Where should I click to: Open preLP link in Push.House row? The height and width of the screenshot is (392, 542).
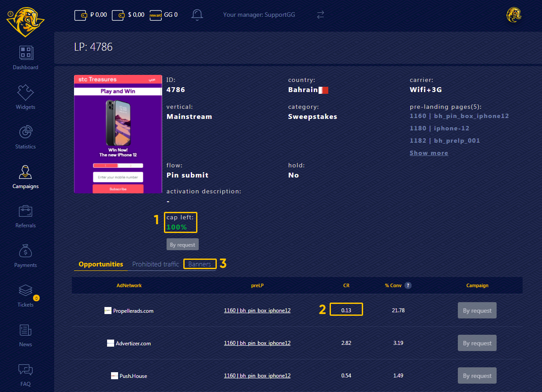pyautogui.click(x=257, y=376)
